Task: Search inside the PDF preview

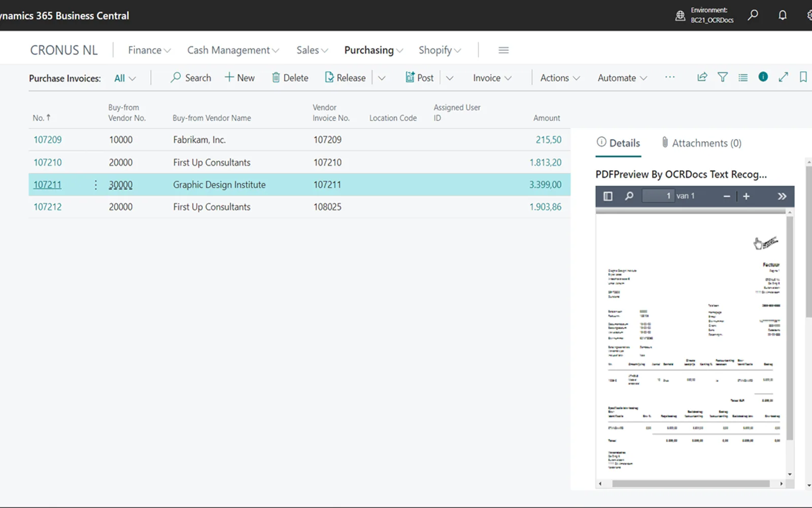Action: (629, 196)
